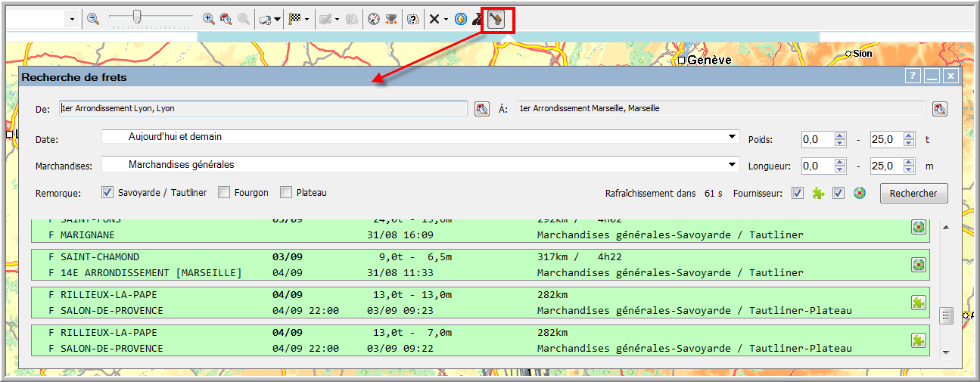Click the truck route planning icon
The height and width of the screenshot is (382, 980).
(x=265, y=19)
